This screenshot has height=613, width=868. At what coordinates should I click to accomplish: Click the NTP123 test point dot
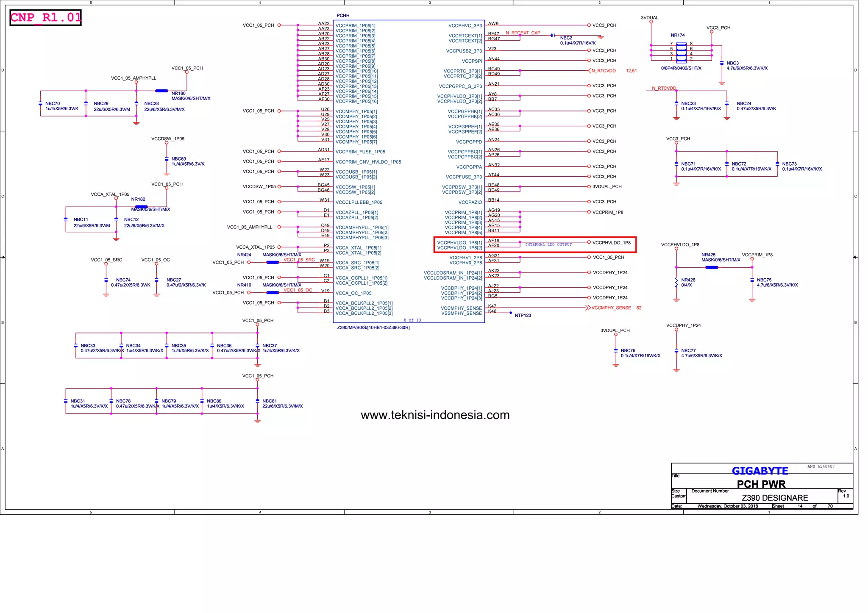(x=511, y=313)
